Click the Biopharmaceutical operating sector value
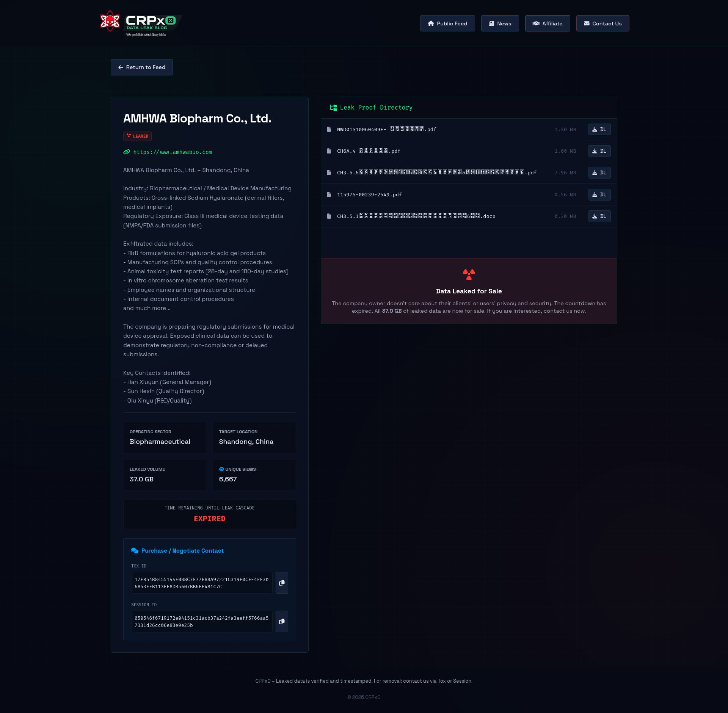 pos(160,442)
